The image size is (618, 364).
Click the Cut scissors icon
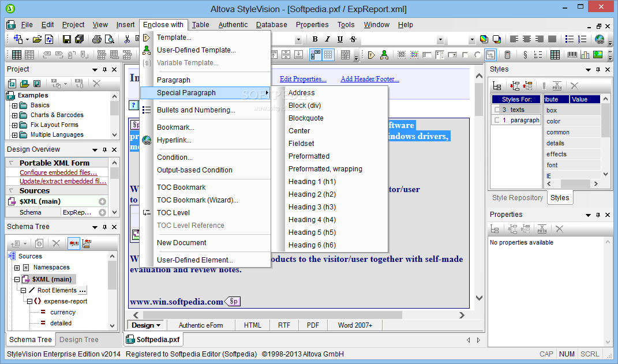click(127, 39)
